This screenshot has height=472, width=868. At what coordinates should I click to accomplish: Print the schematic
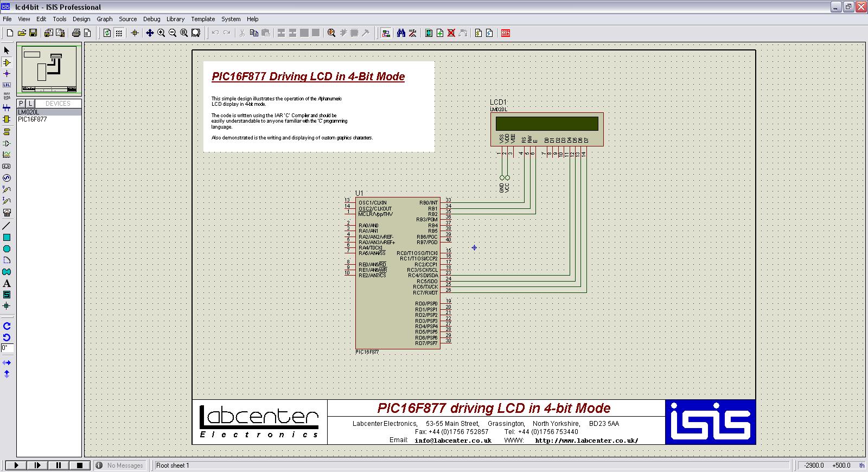pyautogui.click(x=76, y=33)
